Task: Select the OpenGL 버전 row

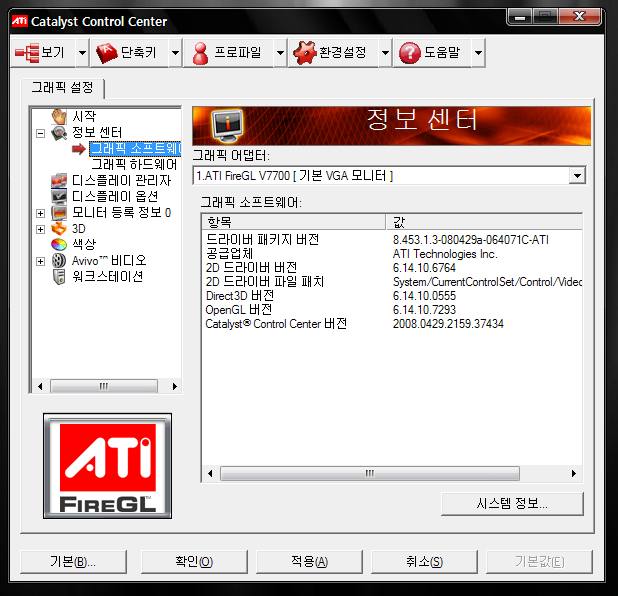Action: click(x=392, y=310)
